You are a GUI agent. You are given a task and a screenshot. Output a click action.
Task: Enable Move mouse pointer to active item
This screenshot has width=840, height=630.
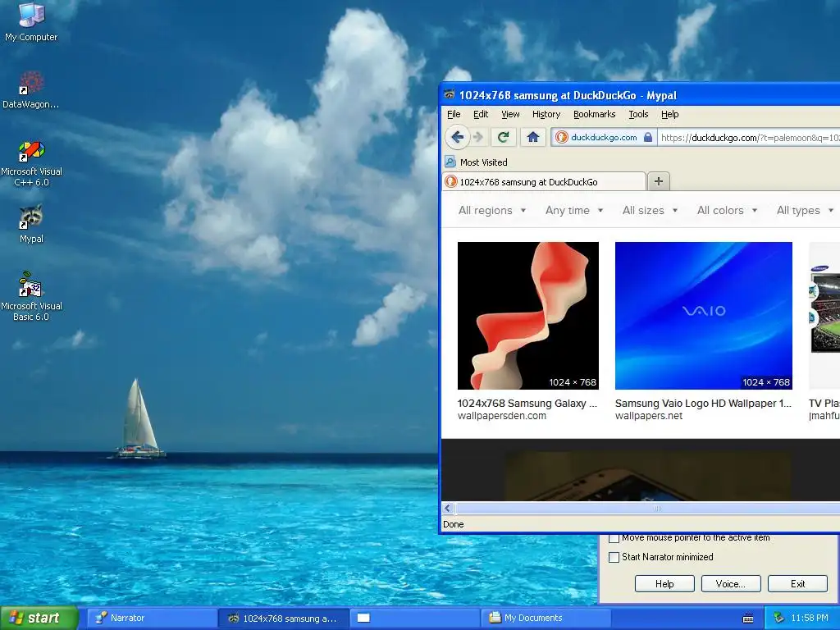point(614,537)
